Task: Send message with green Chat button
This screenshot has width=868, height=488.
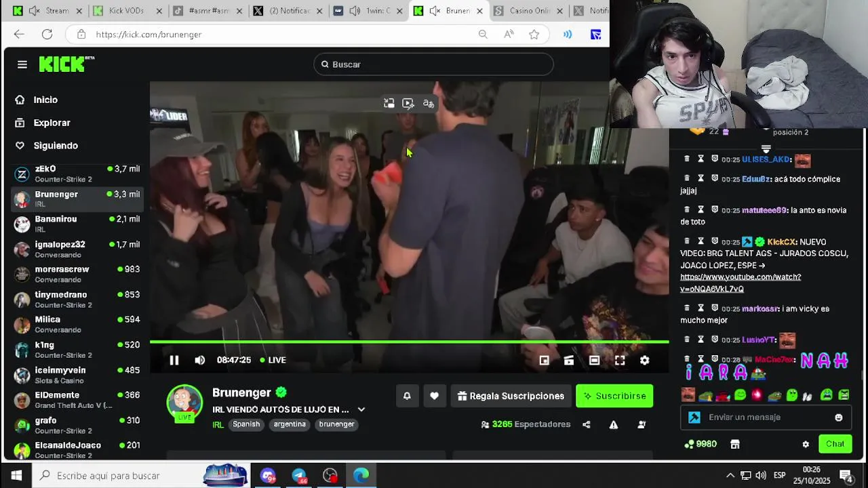Action: [x=835, y=444]
